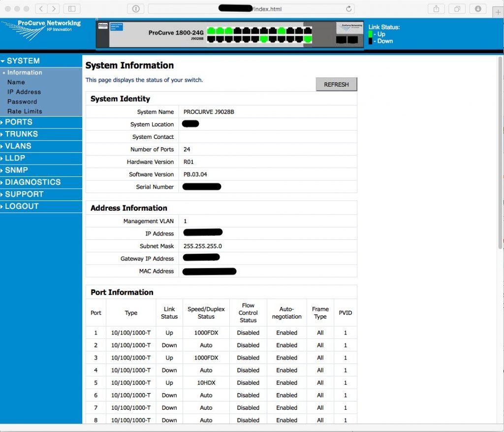The image size is (504, 432).
Task: Click the Number of Ports value '24'
Action: click(x=187, y=150)
